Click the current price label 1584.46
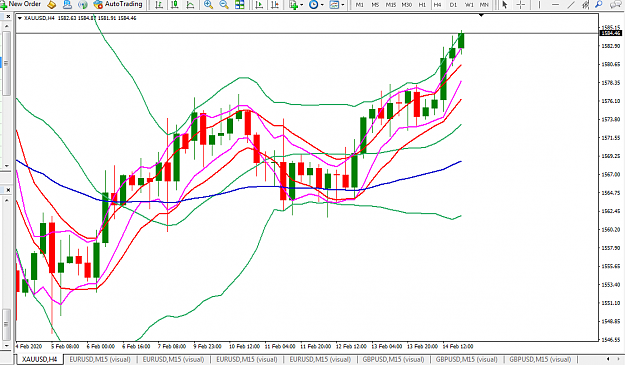Screen dimensions: 625x365 610,33
